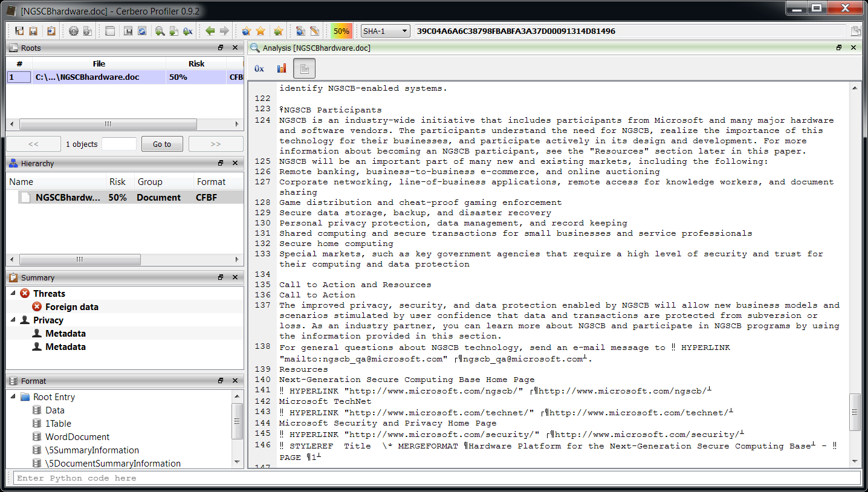Image resolution: width=868 pixels, height=492 pixels.
Task: Select the \5SummaryInformation stream
Action: (92, 450)
